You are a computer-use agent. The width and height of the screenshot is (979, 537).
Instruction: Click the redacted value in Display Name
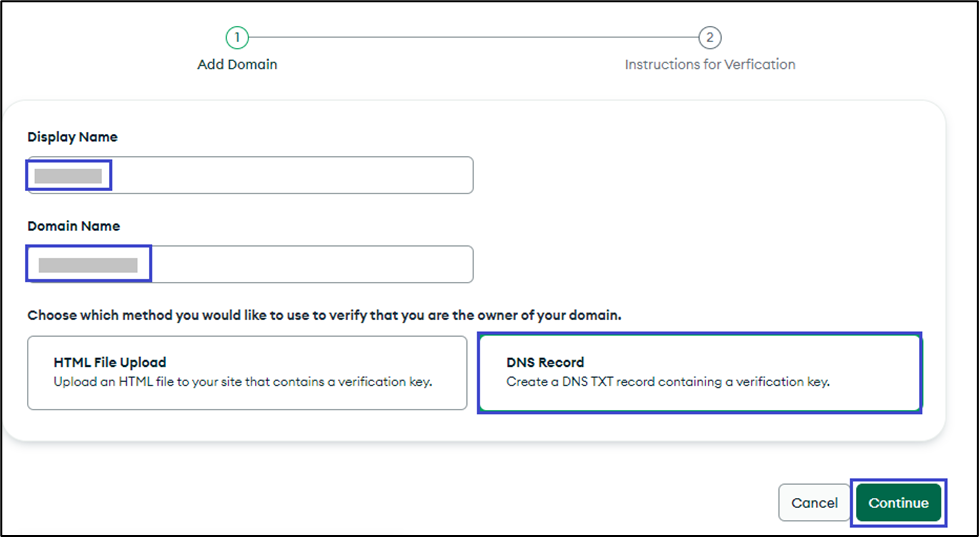[68, 176]
